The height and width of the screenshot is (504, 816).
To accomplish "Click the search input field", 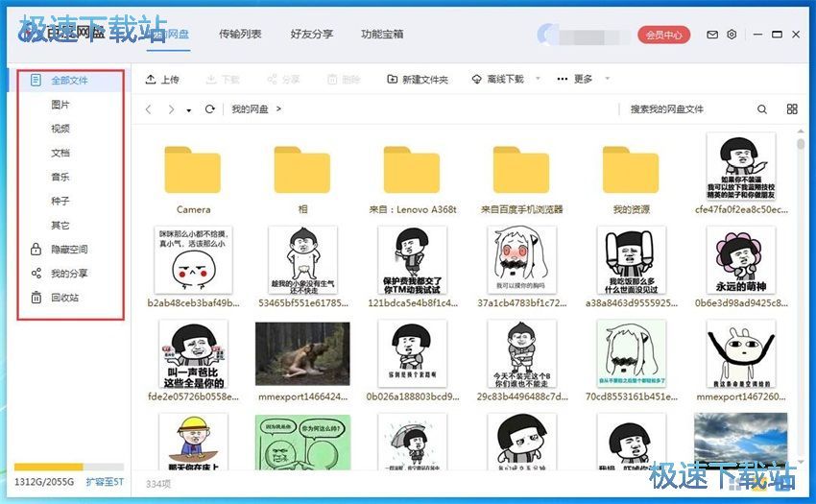I will pos(687,109).
